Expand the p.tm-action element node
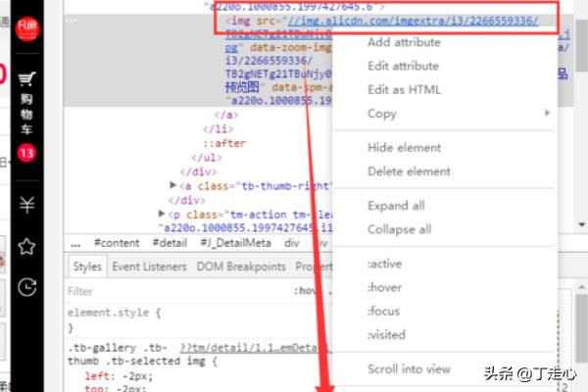 coord(162,214)
